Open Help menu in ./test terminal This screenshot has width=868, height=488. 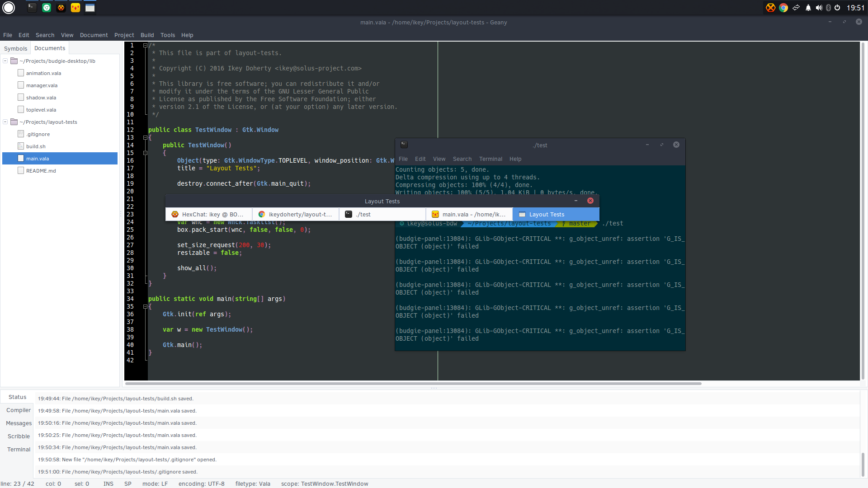515,159
